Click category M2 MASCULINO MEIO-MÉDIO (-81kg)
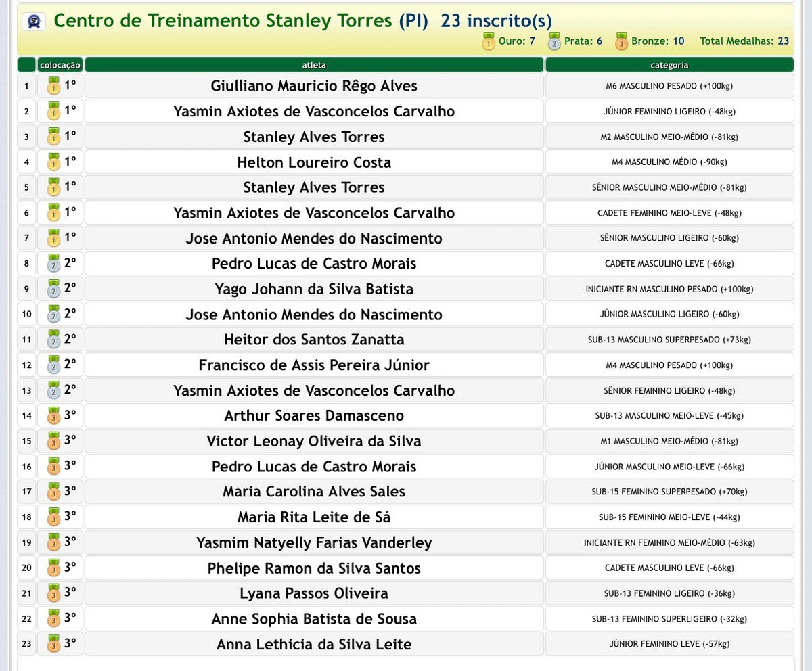812x671 pixels. click(669, 137)
